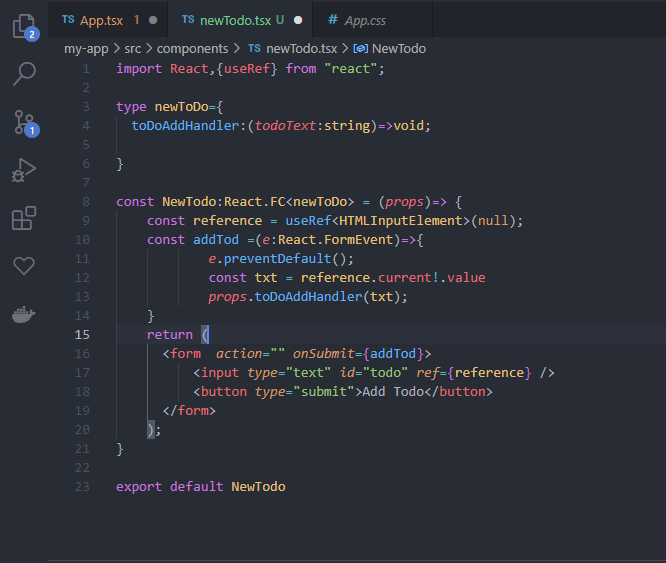Switch to the App.tsx tab

tap(100, 19)
